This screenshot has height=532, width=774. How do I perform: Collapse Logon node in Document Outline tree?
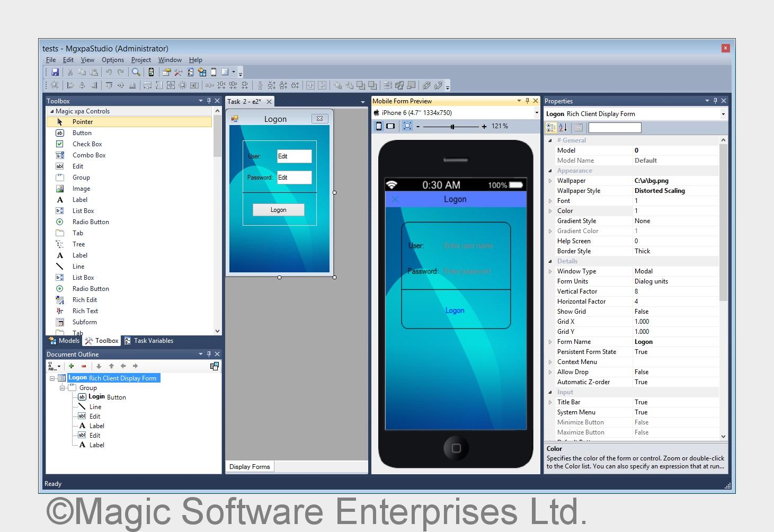(x=52, y=378)
